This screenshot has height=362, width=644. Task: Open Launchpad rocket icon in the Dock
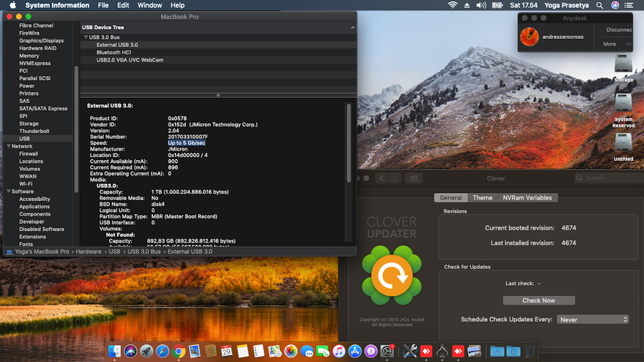point(146,351)
